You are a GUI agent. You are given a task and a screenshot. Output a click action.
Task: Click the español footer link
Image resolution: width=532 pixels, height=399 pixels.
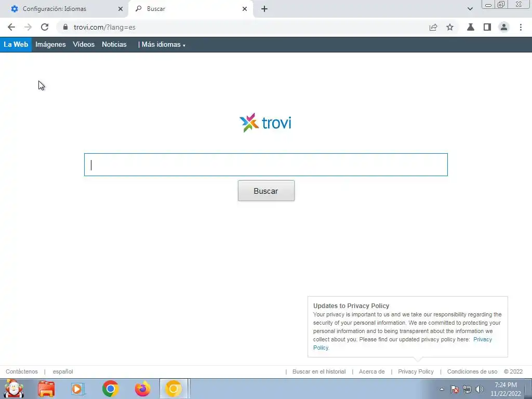pos(63,371)
